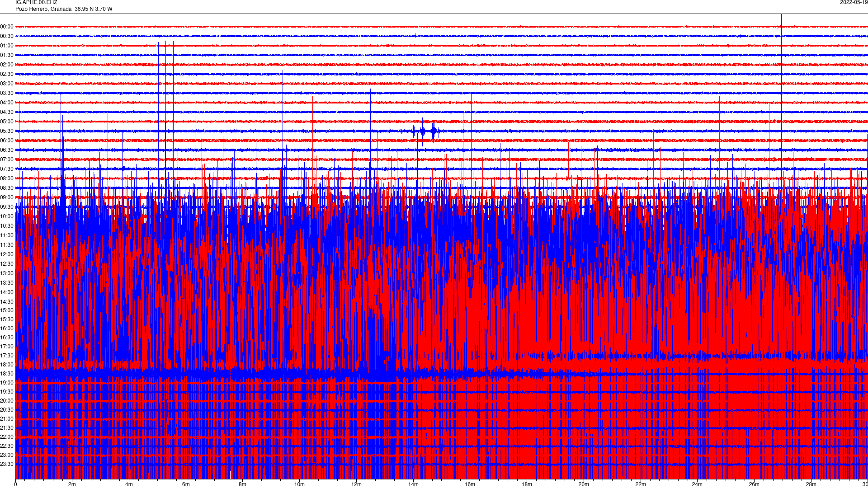Viewport: 868px width, 488px height.
Task: Select the 00:30 time row label
Action: coord(7,36)
